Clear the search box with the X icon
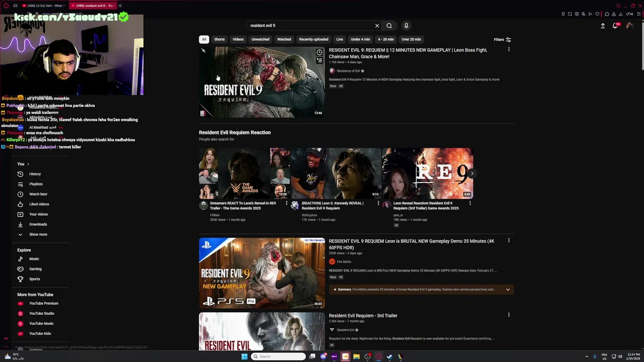Image resolution: width=644 pixels, height=362 pixels. 377,26
